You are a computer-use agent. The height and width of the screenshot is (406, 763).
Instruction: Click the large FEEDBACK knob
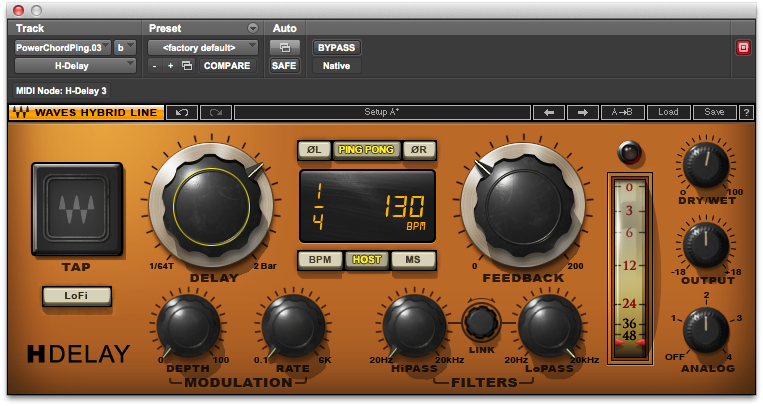(523, 206)
